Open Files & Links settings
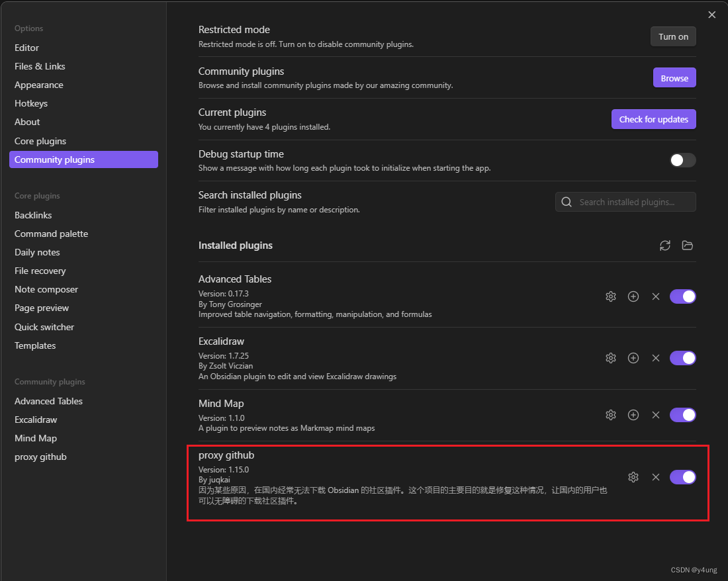 tap(83, 66)
